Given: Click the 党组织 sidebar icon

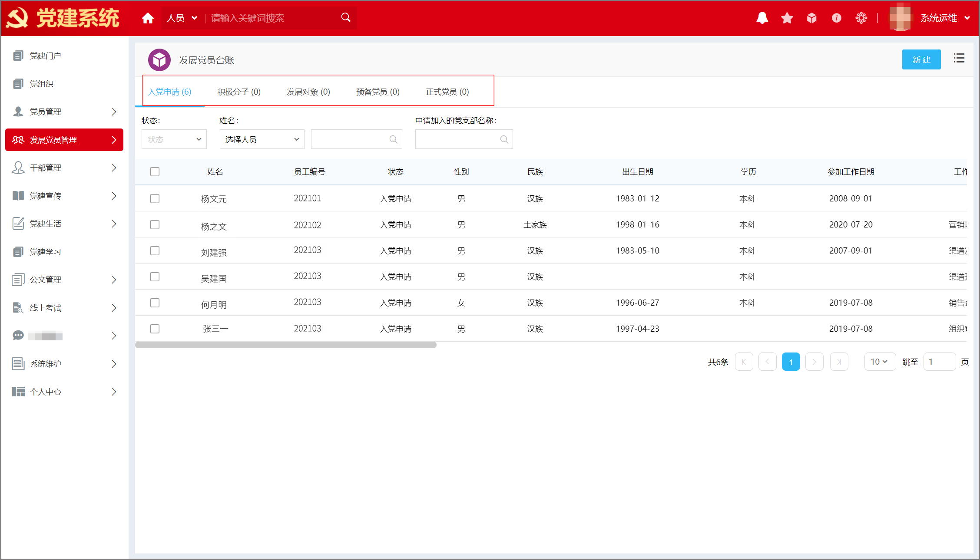Looking at the screenshot, I should pos(18,84).
